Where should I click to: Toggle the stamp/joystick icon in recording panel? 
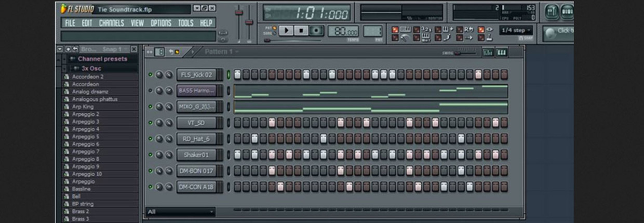(x=489, y=37)
